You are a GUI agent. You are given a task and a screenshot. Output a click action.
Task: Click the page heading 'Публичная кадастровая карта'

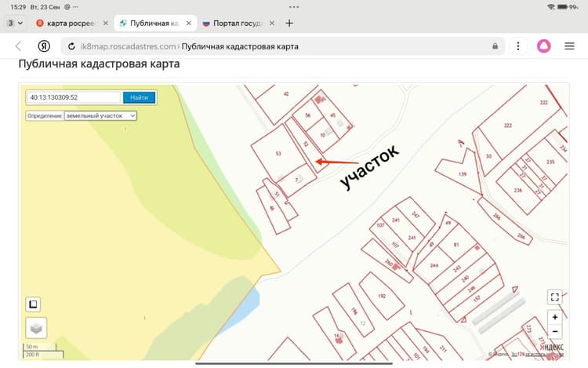(99, 64)
